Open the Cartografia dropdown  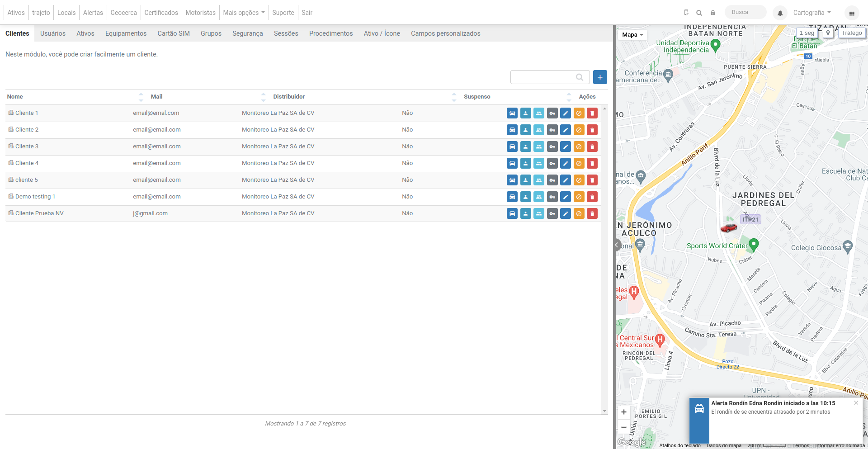(812, 13)
